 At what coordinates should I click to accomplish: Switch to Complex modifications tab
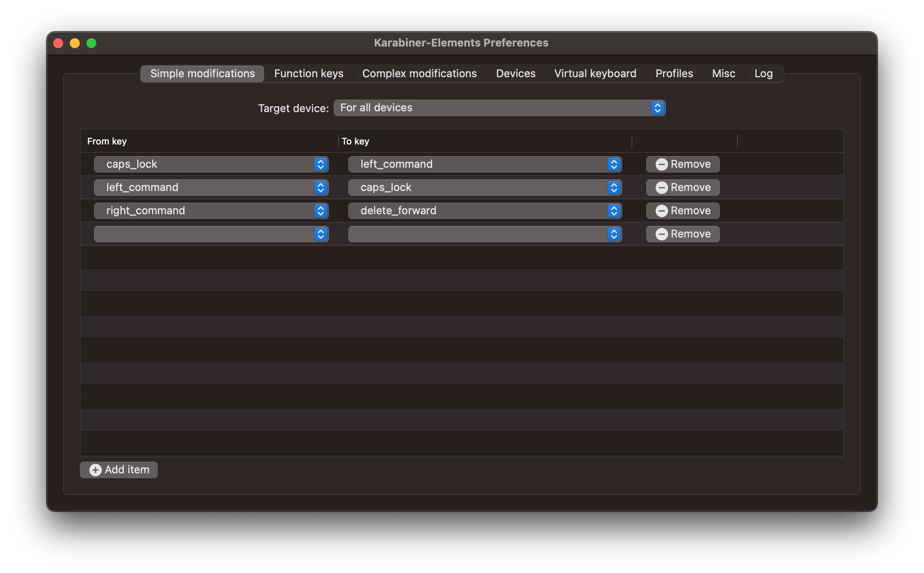(419, 73)
